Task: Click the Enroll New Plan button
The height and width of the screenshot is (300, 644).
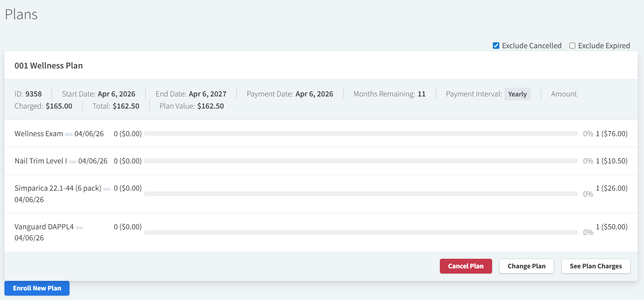Action: pos(37,288)
